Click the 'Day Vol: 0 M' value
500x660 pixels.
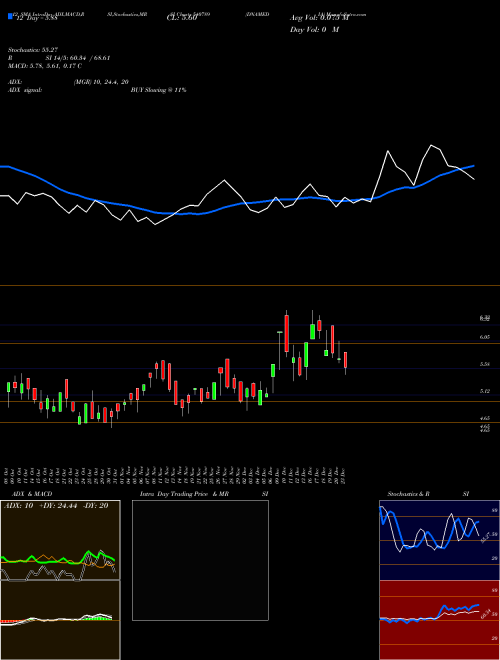click(314, 30)
